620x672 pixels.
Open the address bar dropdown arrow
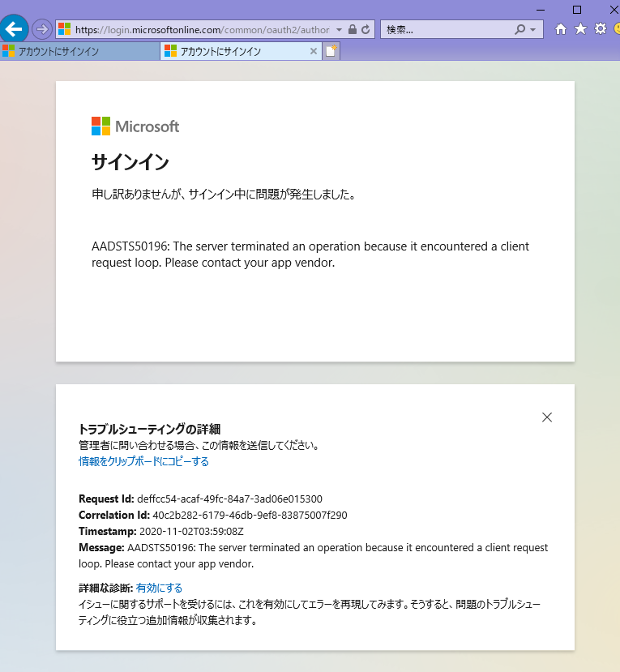[339, 29]
